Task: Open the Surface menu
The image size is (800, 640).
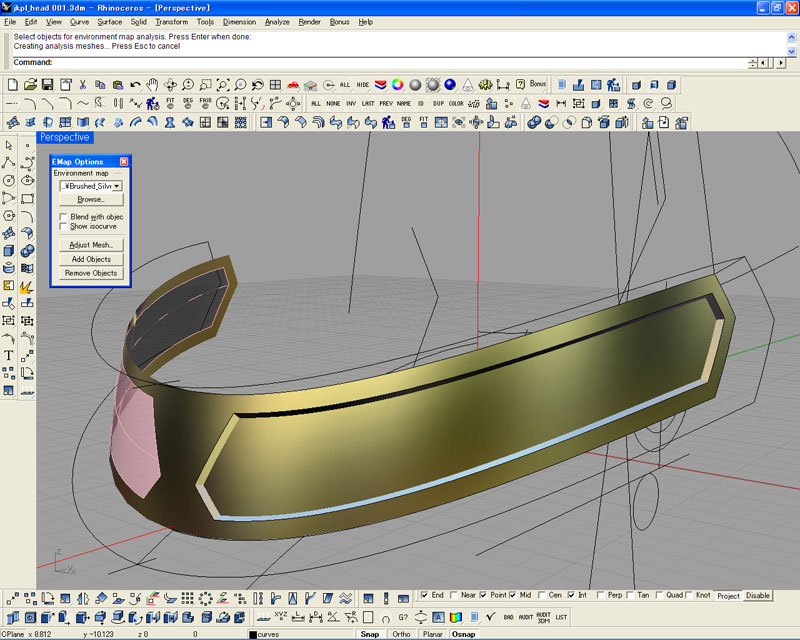Action: coord(110,21)
